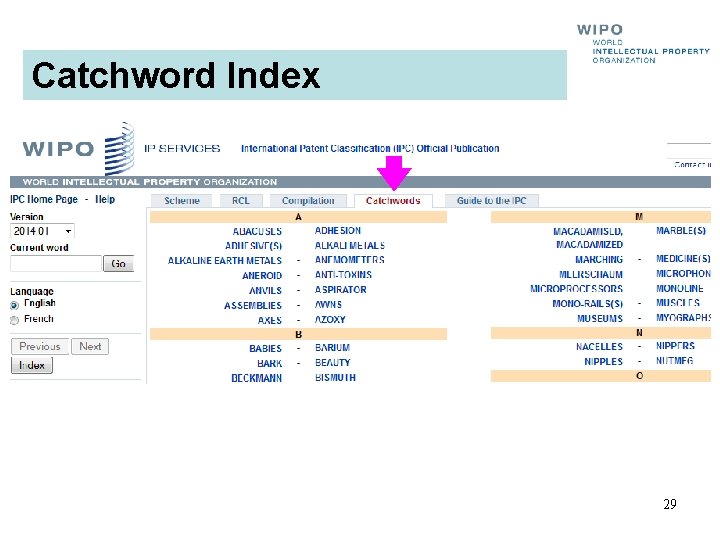The width and height of the screenshot is (720, 540).
Task: Open the MONO-RAILS(S) catchword link
Action: tap(588, 304)
